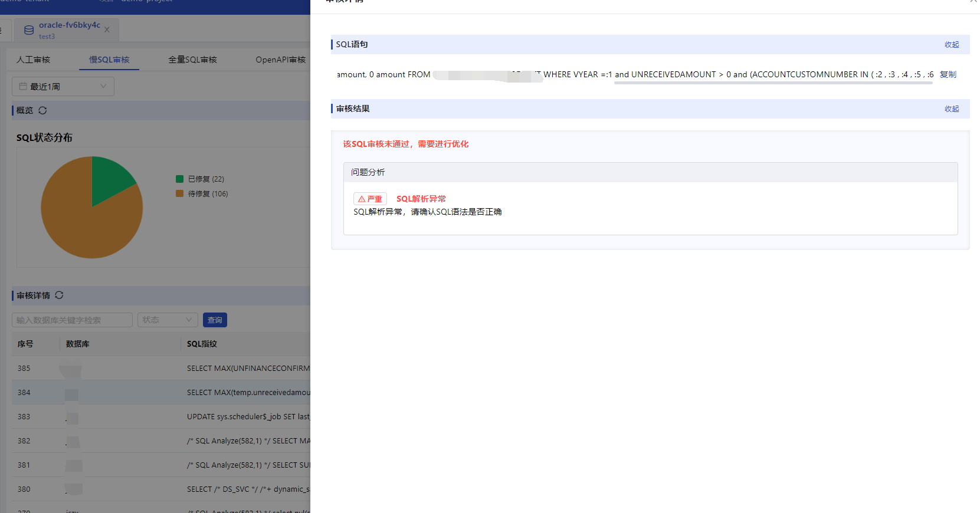Click the SELECT /* DS_SVC */ SQL fingerprint
980x513 pixels.
(x=248, y=489)
